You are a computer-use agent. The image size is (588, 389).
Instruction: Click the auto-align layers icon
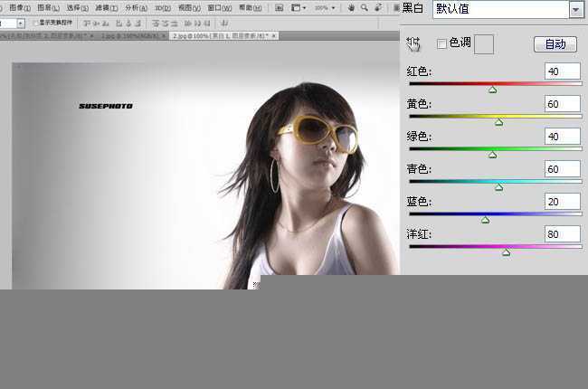[x=224, y=24]
